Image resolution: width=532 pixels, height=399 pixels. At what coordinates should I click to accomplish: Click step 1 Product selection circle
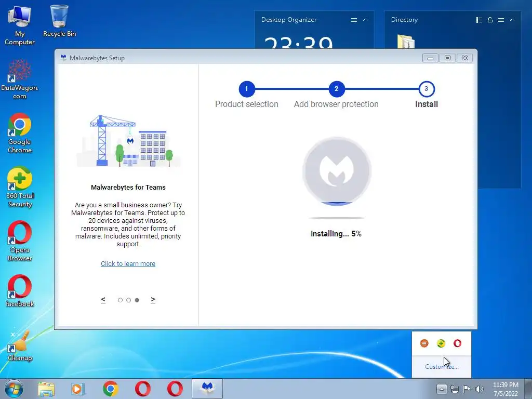point(247,89)
